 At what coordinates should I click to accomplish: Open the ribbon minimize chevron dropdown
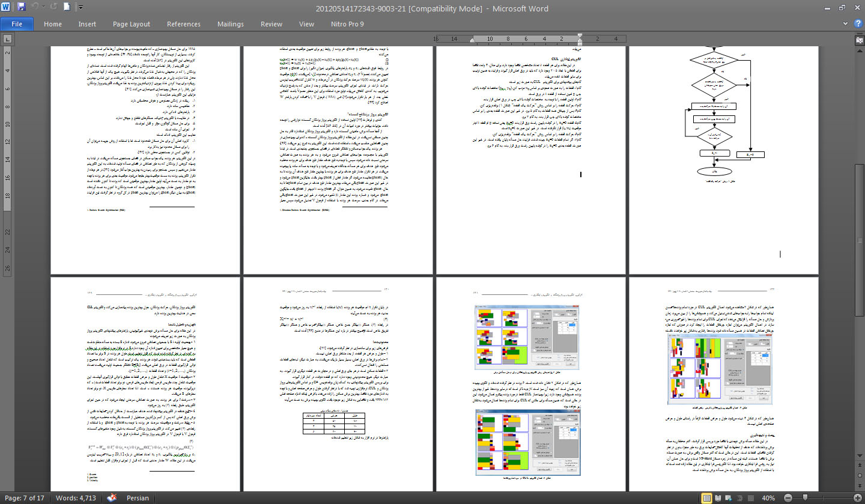point(846,24)
